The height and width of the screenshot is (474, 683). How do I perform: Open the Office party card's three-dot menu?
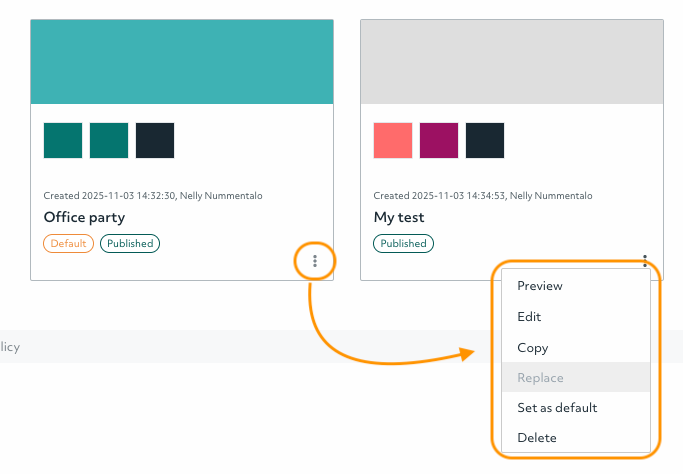(x=315, y=261)
